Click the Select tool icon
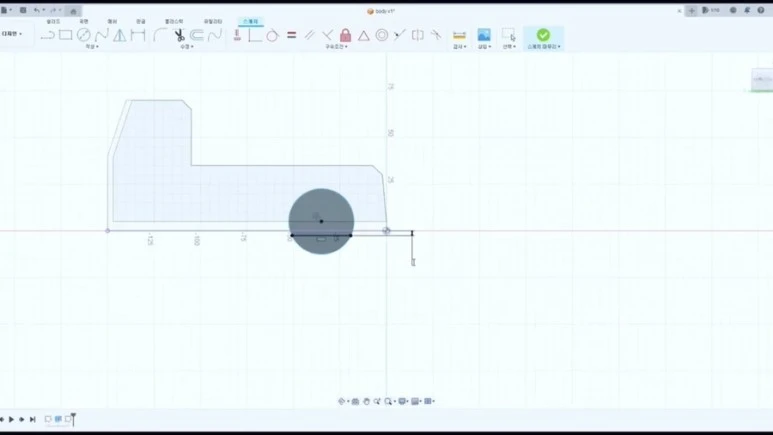The height and width of the screenshot is (435, 773). tap(509, 35)
